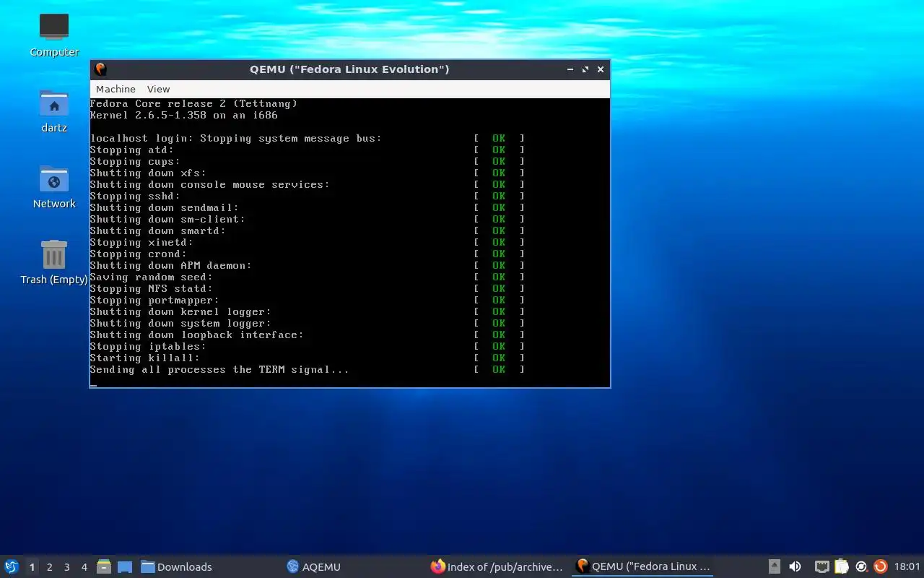924x578 pixels.
Task: Open the orange software updater tray icon
Action: [x=880, y=566]
